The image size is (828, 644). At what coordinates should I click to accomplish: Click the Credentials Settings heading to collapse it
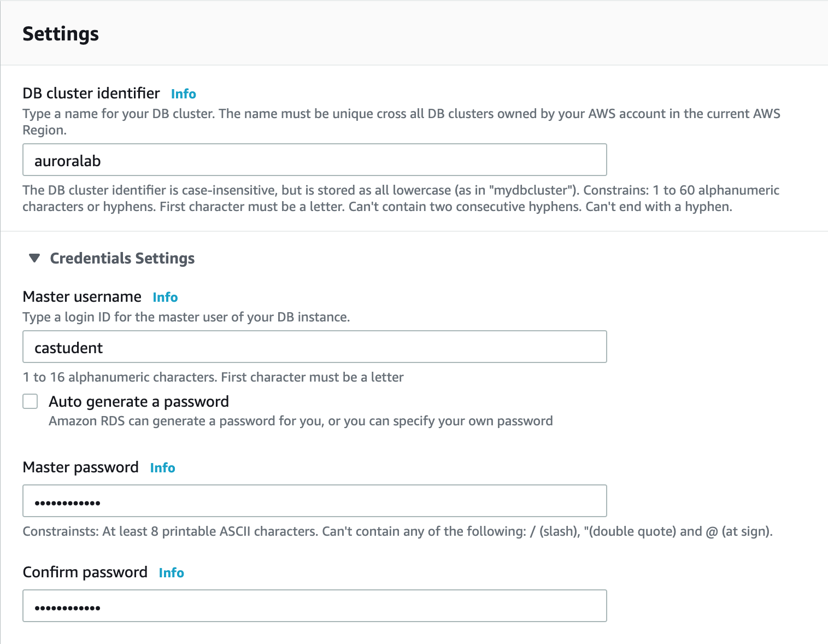(x=122, y=258)
